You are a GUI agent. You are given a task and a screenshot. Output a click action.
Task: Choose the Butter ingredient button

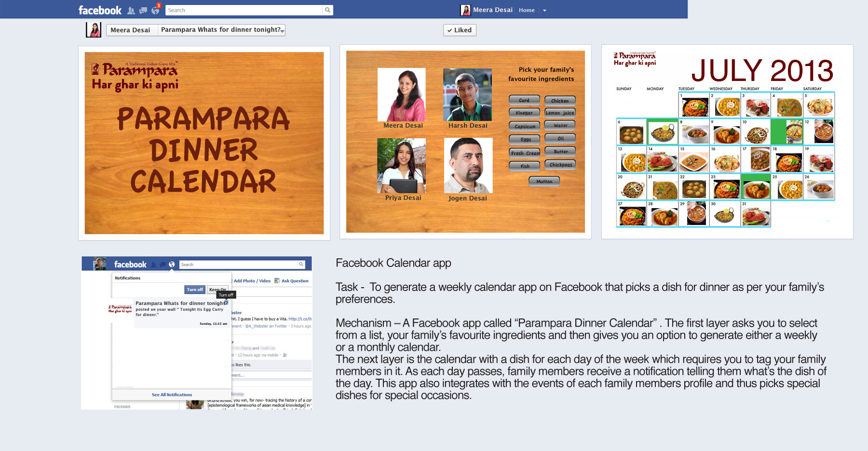(560, 151)
